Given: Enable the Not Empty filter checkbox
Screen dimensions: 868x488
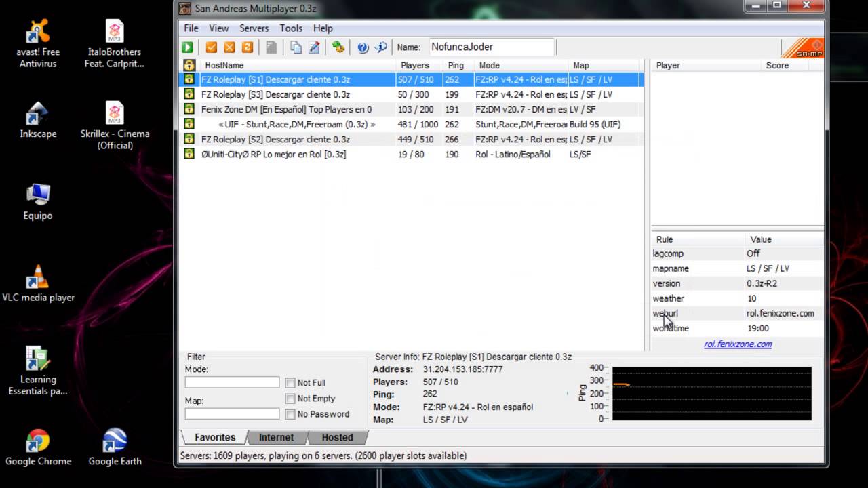Looking at the screenshot, I should coord(290,399).
